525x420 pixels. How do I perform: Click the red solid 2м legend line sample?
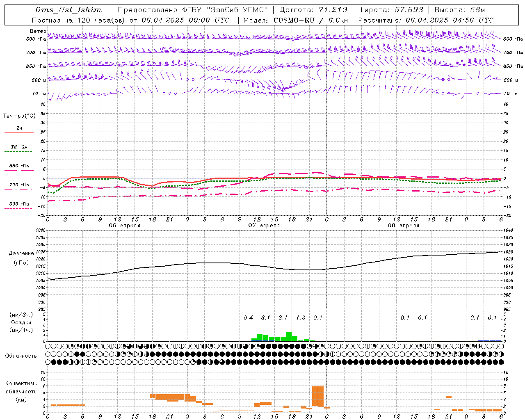point(19,132)
